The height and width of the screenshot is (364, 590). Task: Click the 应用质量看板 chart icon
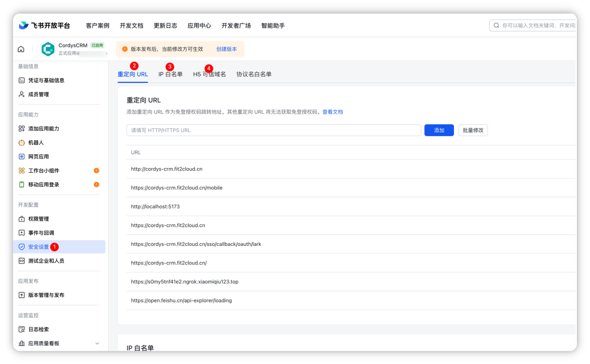point(22,343)
